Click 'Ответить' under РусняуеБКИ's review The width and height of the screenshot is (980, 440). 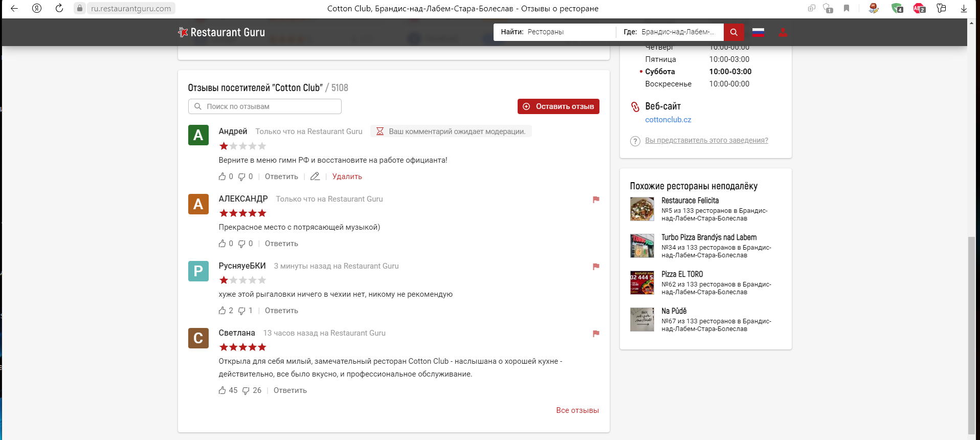point(281,311)
